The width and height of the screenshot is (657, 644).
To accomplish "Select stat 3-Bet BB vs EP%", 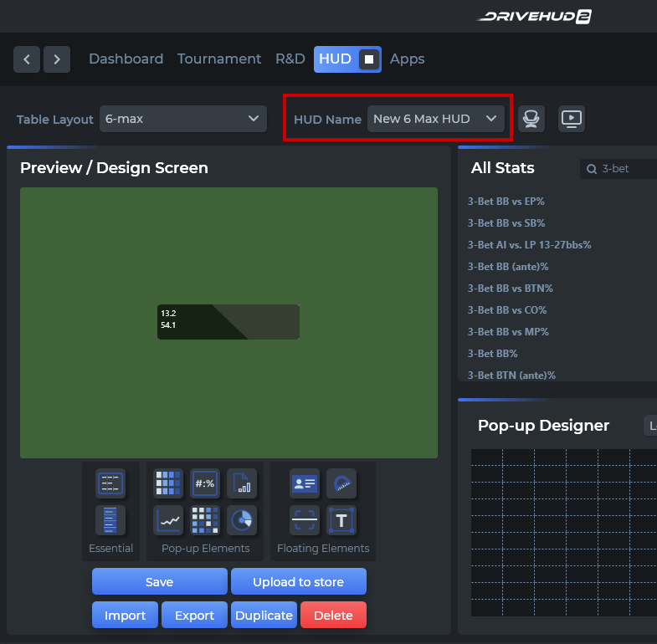I will [x=506, y=202].
